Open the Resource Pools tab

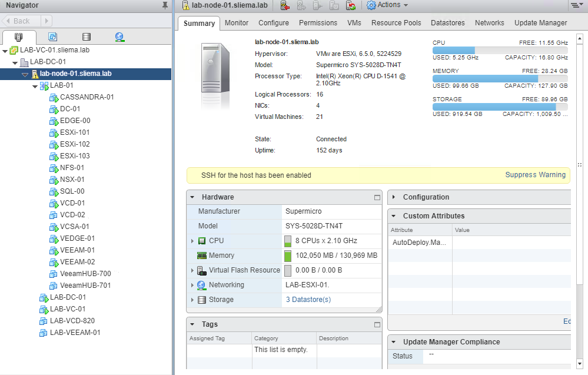(396, 23)
